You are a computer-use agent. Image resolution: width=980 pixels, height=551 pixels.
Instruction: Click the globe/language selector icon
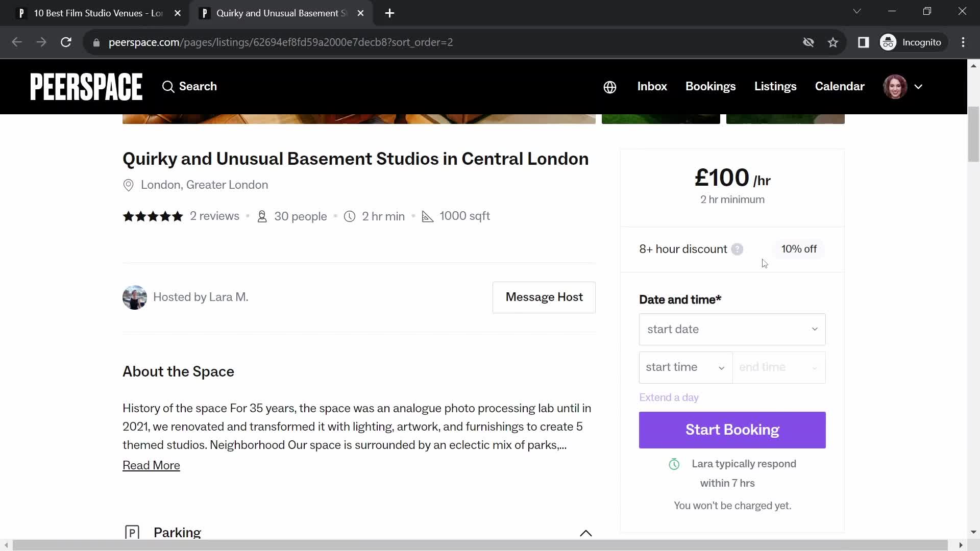click(610, 86)
